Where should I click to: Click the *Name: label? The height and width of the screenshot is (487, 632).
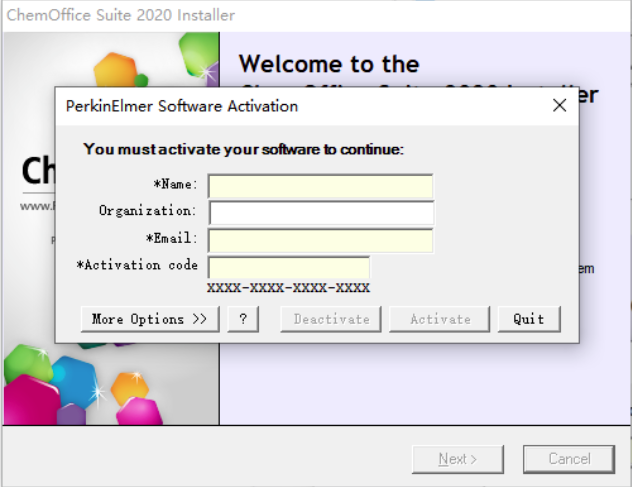[x=175, y=185]
